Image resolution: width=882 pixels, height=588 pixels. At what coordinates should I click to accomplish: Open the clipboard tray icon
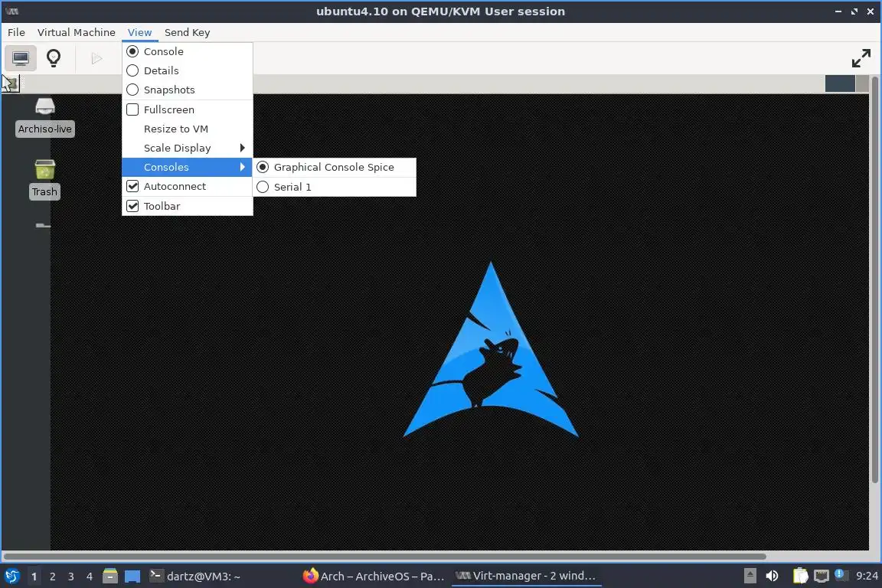(800, 577)
